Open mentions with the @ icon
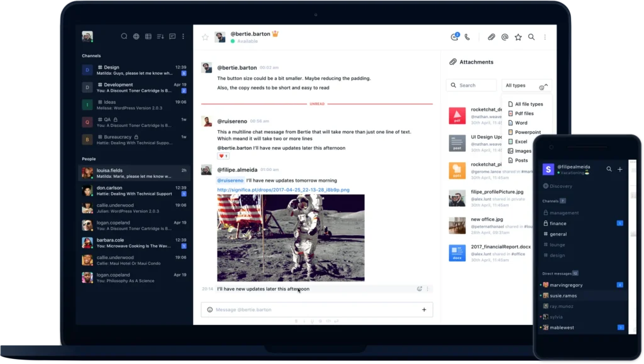Image resolution: width=644 pixels, height=364 pixels. (x=504, y=37)
